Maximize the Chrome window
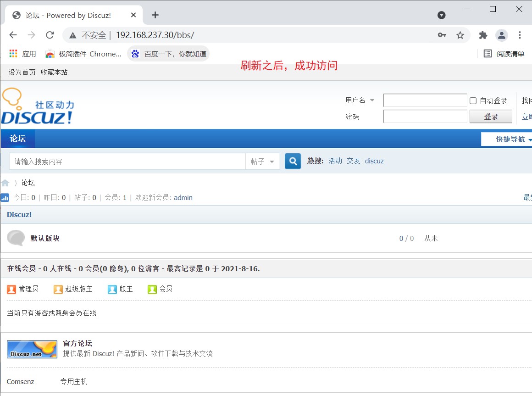The height and width of the screenshot is (396, 532). click(493, 9)
